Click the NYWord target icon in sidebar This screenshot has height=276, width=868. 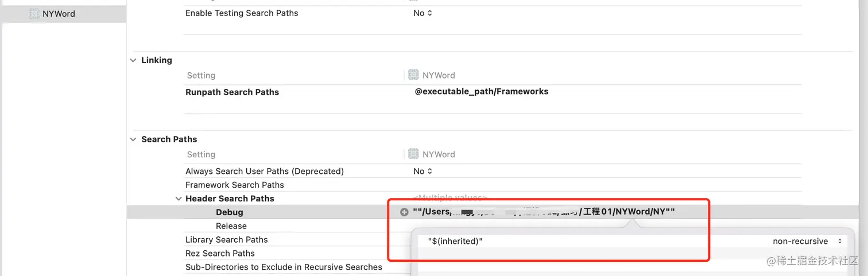pyautogui.click(x=34, y=14)
